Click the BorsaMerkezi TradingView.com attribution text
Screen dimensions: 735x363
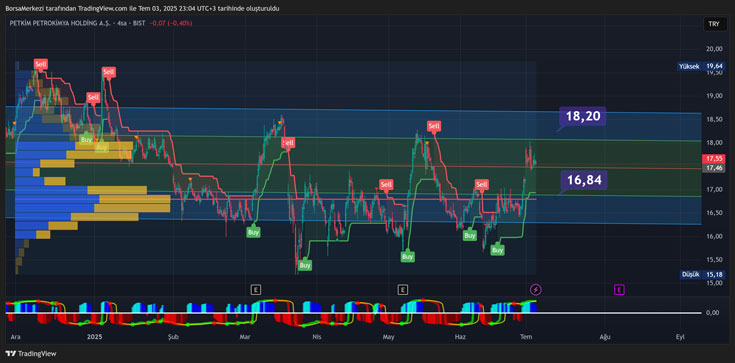pyautogui.click(x=142, y=8)
